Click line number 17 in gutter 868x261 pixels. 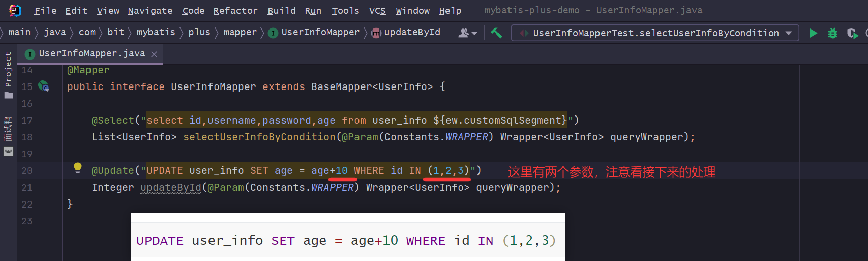pyautogui.click(x=27, y=121)
